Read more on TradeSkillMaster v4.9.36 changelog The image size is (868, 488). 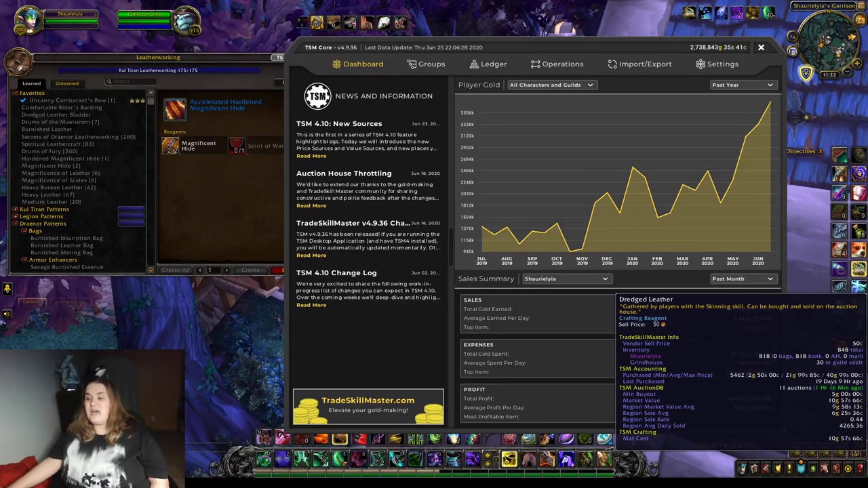[x=311, y=256]
